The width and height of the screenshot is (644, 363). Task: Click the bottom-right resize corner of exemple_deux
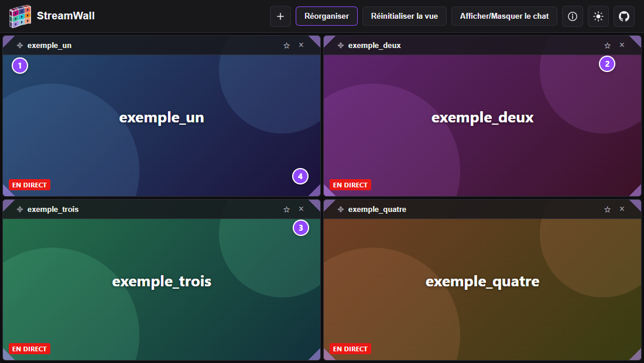(x=637, y=192)
